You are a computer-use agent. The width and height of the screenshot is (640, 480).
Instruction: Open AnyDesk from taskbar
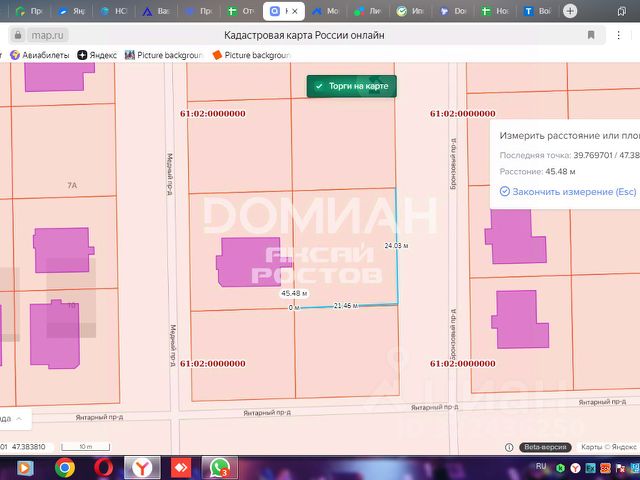coord(181,468)
